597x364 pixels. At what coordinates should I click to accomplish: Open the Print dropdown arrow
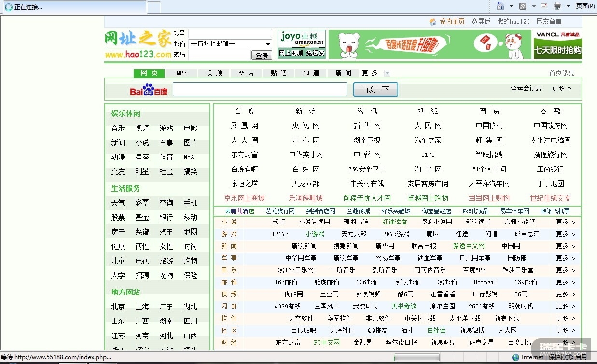point(568,6)
